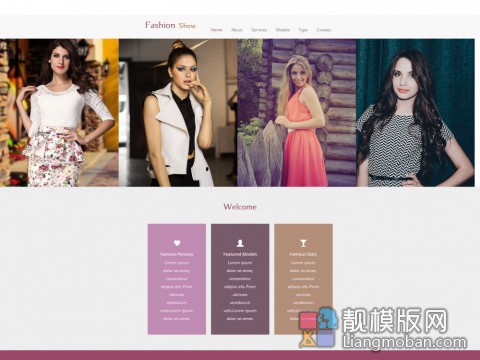480x360 pixels.
Task: Select the model photo with white vest
Action: pyautogui.click(x=178, y=113)
